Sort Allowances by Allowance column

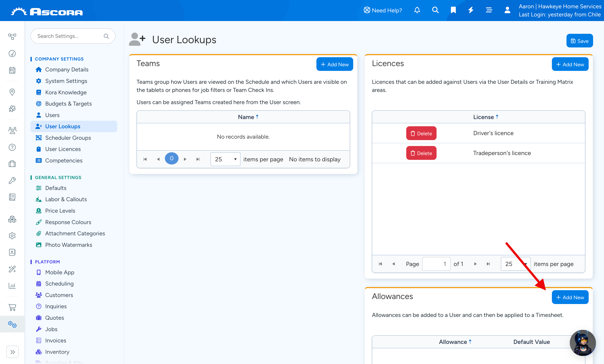pyautogui.click(x=455, y=342)
